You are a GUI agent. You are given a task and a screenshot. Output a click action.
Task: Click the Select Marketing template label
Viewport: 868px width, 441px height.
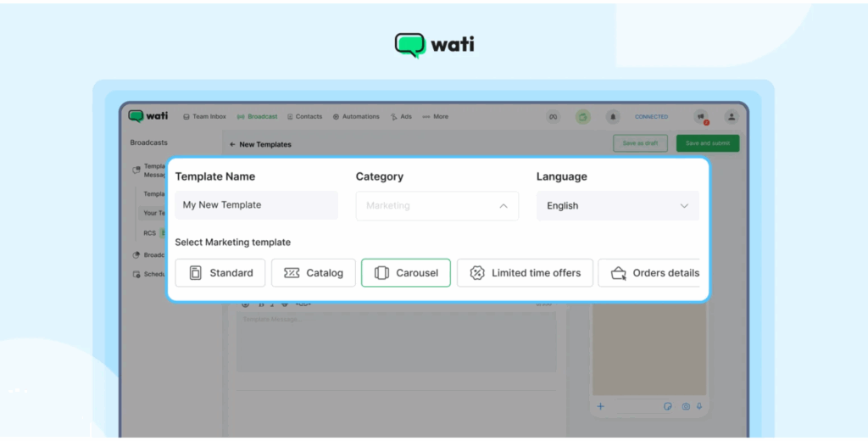coord(232,242)
